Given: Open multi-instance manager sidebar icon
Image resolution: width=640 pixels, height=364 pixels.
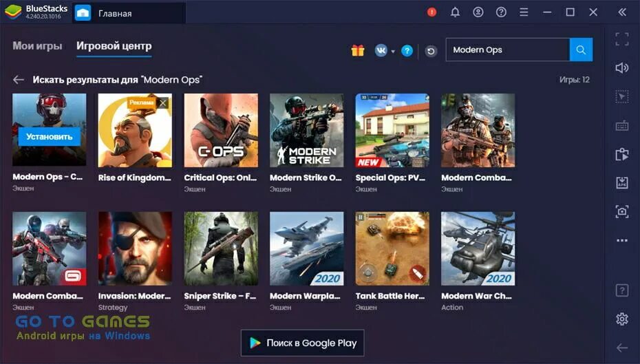Looking at the screenshot, I should pos(622,154).
